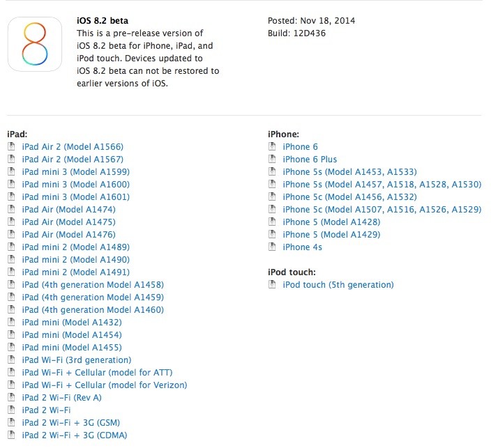Click iPhone 5 (Model A1429) link
The image size is (491, 448).
[331, 235]
